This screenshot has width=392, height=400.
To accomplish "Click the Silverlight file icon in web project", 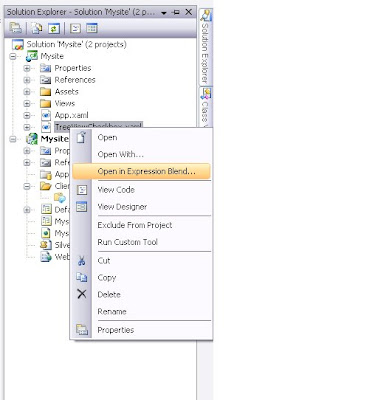I will point(46,245).
